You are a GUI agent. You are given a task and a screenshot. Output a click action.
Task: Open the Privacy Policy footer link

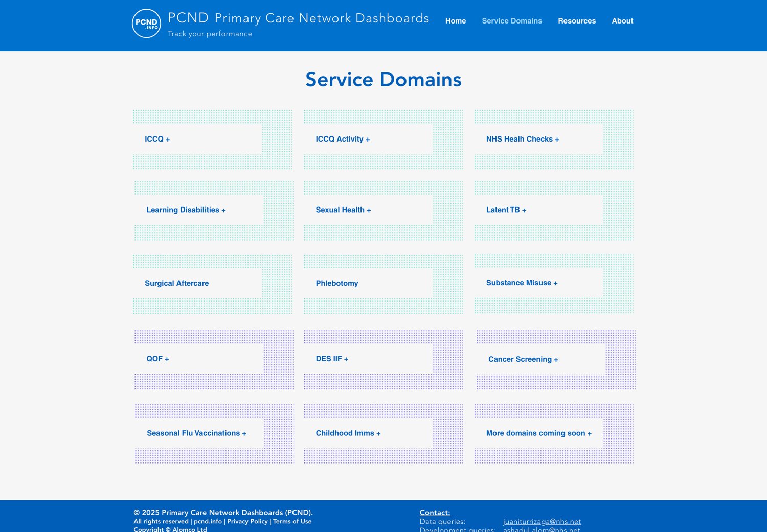pyautogui.click(x=247, y=521)
